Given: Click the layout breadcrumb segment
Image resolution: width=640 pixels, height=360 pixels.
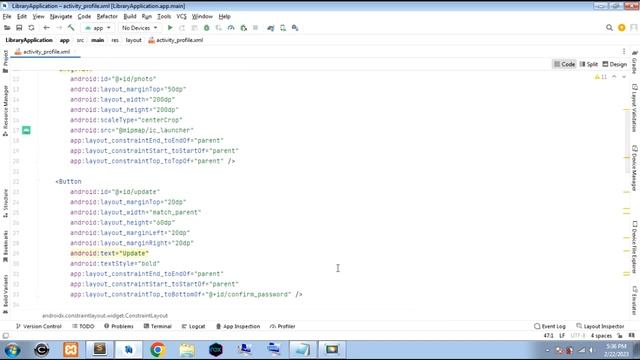Looking at the screenshot, I should point(133,40).
